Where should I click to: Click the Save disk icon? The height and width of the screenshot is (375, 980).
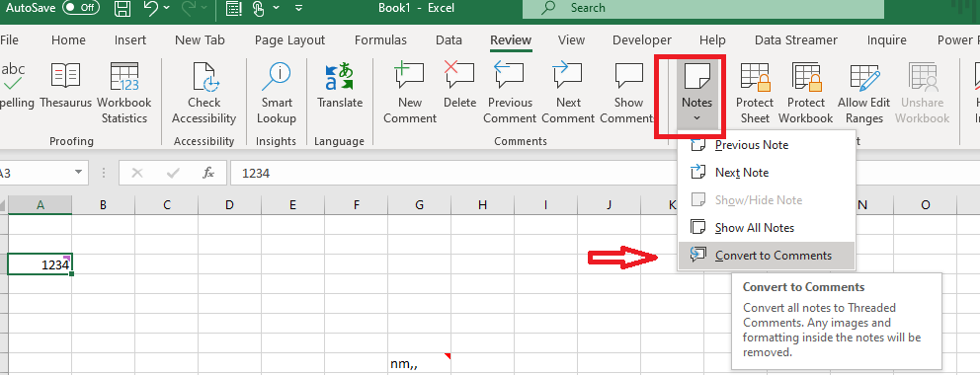(123, 8)
